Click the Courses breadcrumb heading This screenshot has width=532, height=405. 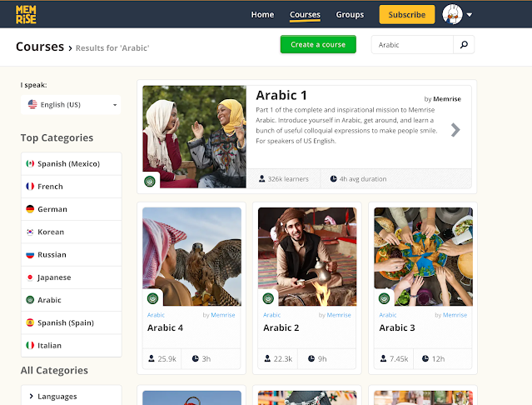tap(40, 47)
